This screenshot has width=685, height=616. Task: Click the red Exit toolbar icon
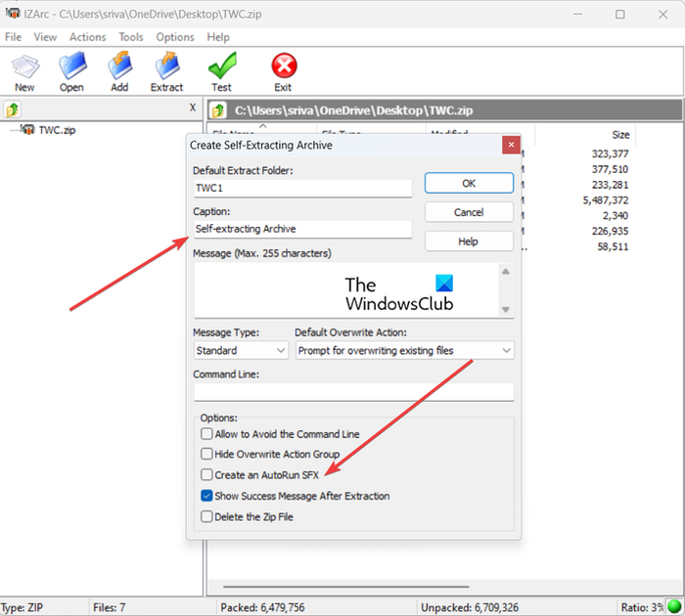(284, 72)
